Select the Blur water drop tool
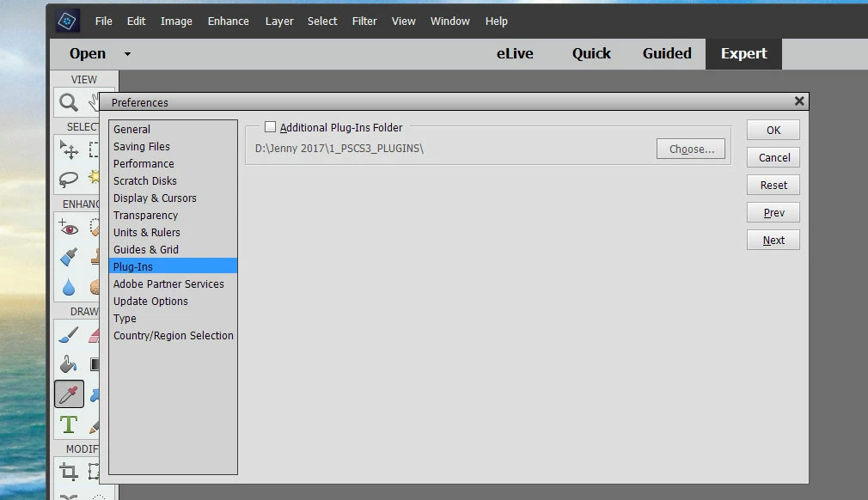Image resolution: width=868 pixels, height=500 pixels. (69, 288)
